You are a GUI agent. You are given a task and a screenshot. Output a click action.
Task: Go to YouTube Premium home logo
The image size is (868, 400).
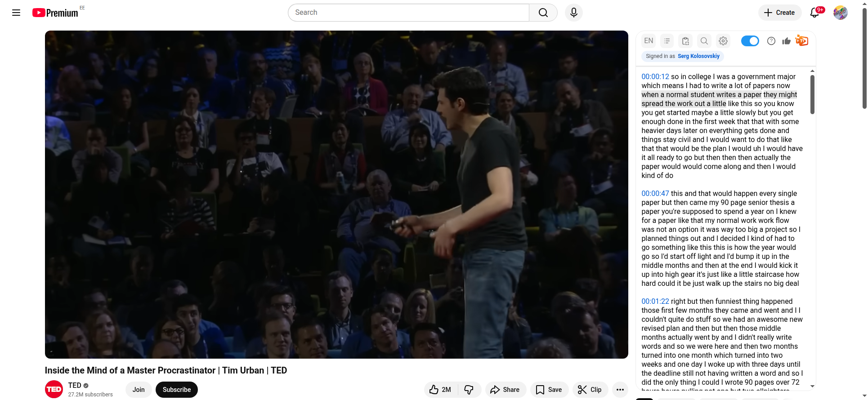(55, 13)
